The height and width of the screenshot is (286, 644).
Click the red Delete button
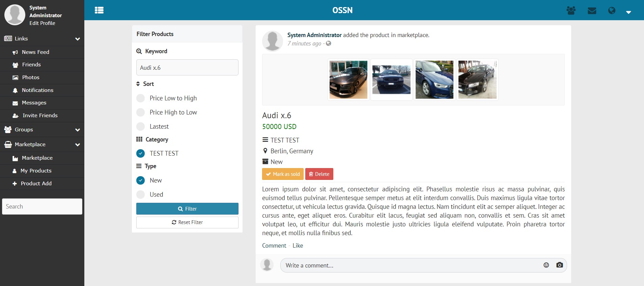[x=319, y=174]
